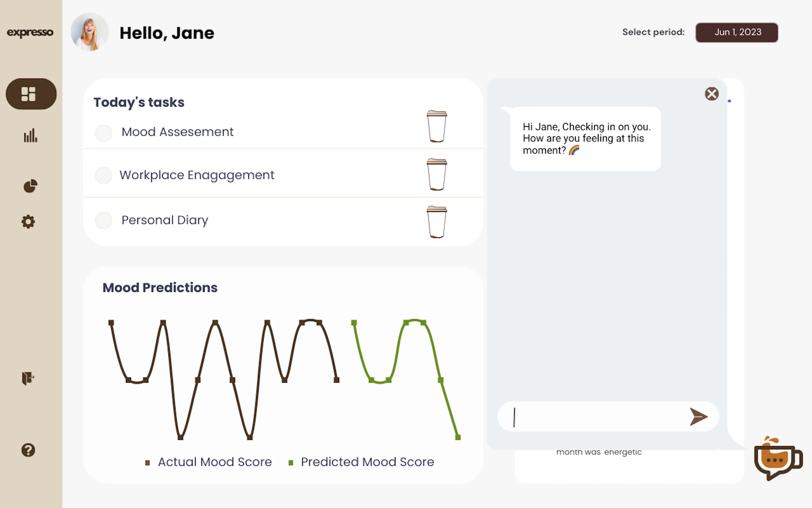Click the Personal Diary task label
812x508 pixels.
[x=165, y=220]
